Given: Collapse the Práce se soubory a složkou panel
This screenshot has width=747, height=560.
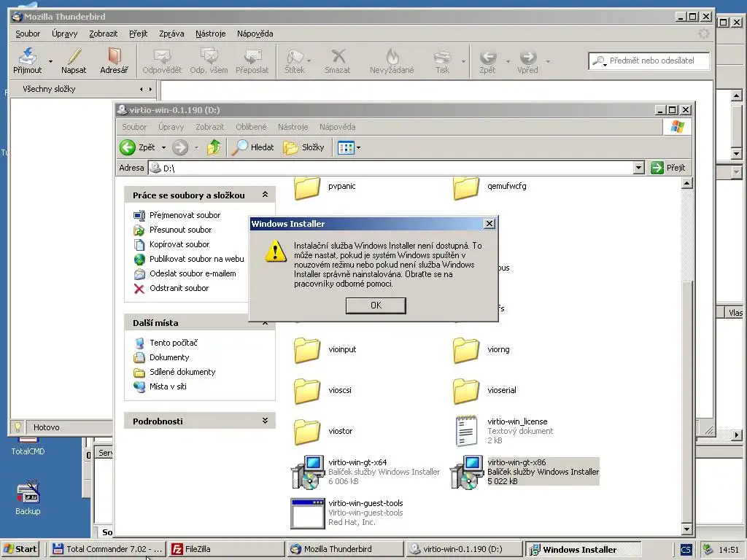Looking at the screenshot, I should pos(265,194).
